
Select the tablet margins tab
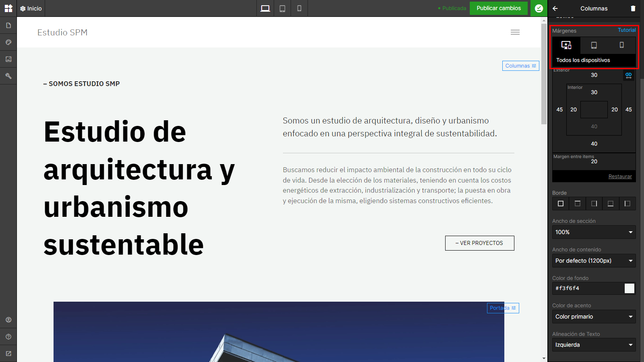(x=594, y=45)
